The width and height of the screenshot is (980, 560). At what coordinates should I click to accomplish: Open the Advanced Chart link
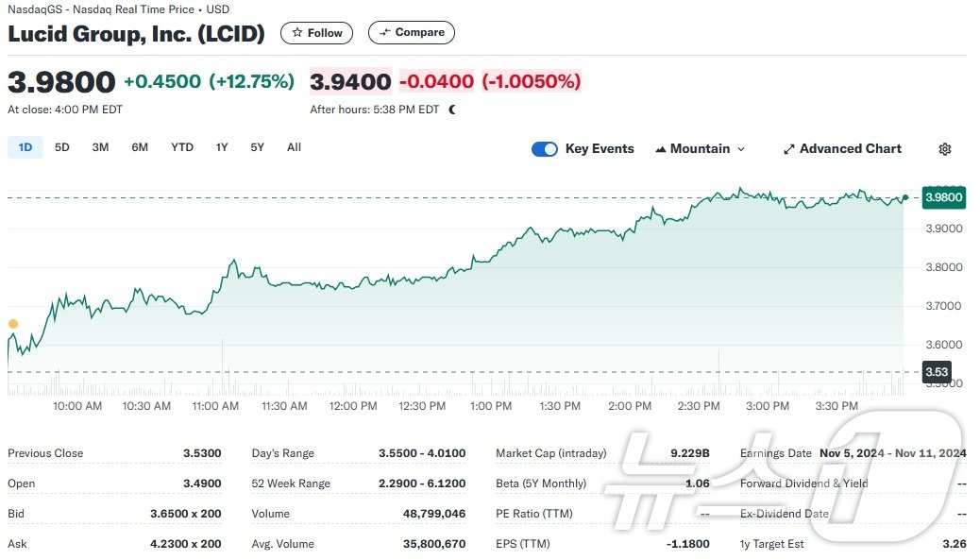850,149
